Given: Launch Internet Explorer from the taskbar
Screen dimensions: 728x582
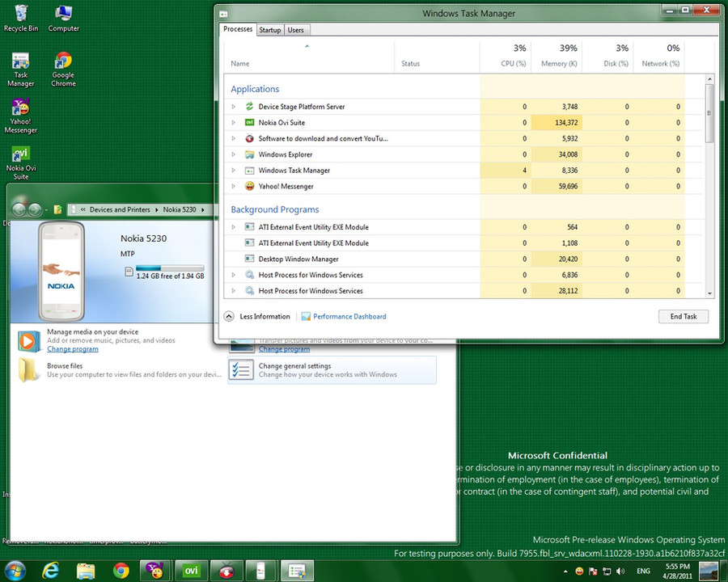Looking at the screenshot, I should pyautogui.click(x=50, y=571).
